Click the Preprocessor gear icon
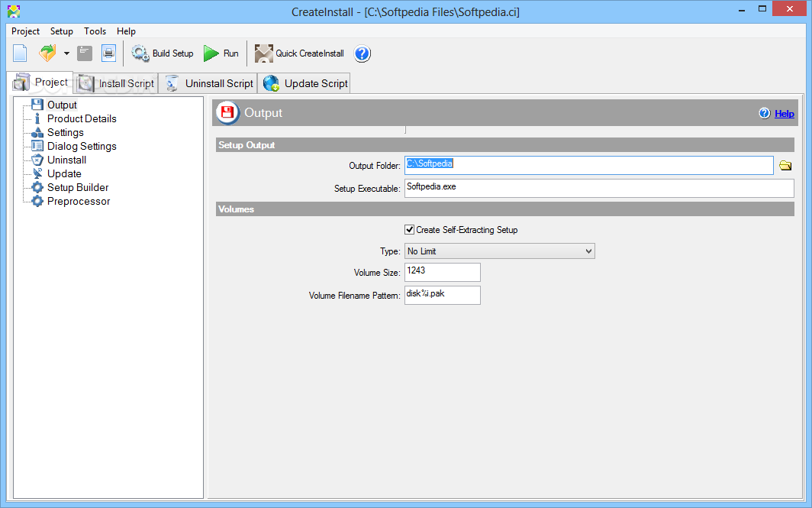812x508 pixels. (x=37, y=201)
